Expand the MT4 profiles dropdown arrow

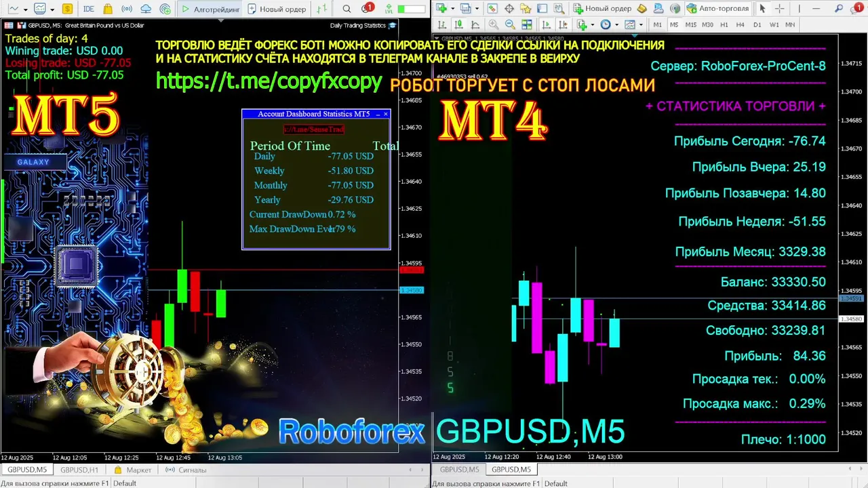(477, 9)
